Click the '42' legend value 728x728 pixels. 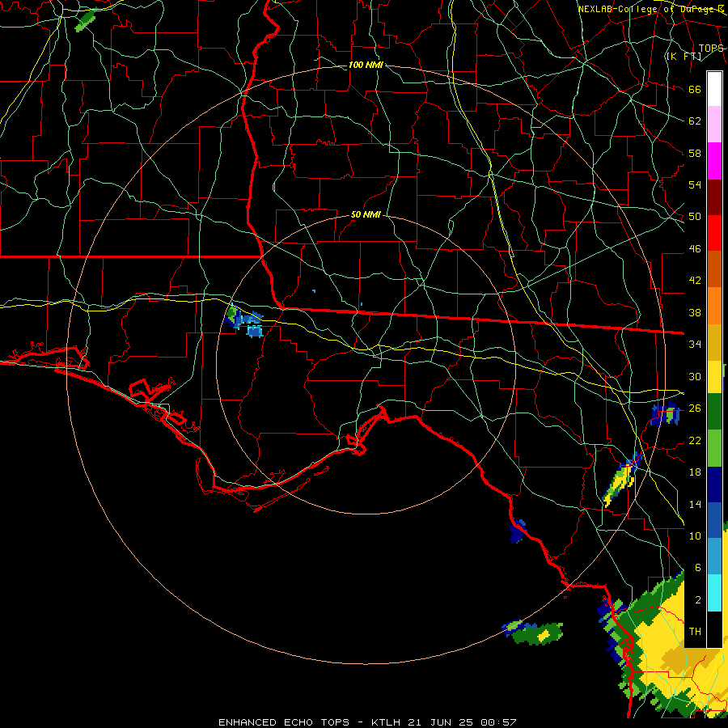(695, 281)
